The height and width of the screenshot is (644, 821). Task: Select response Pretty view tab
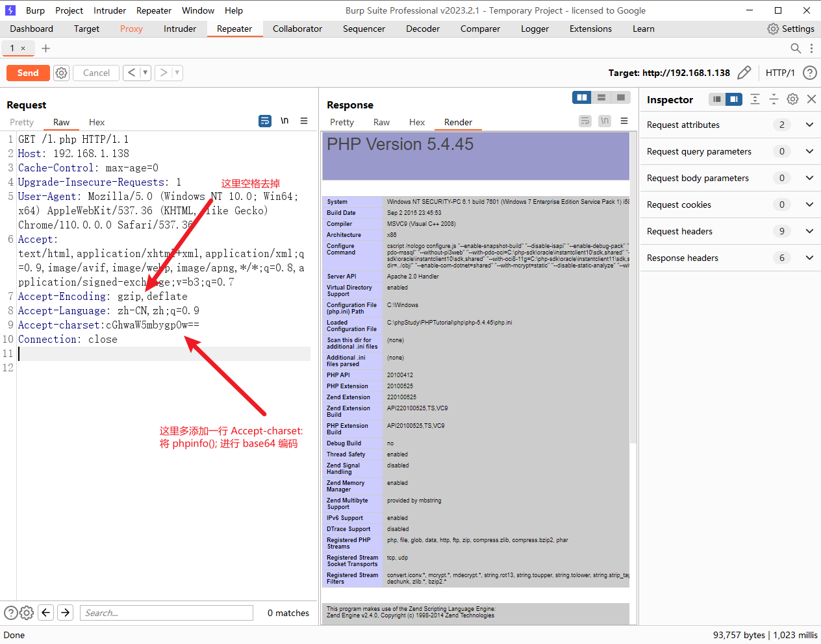pos(342,122)
